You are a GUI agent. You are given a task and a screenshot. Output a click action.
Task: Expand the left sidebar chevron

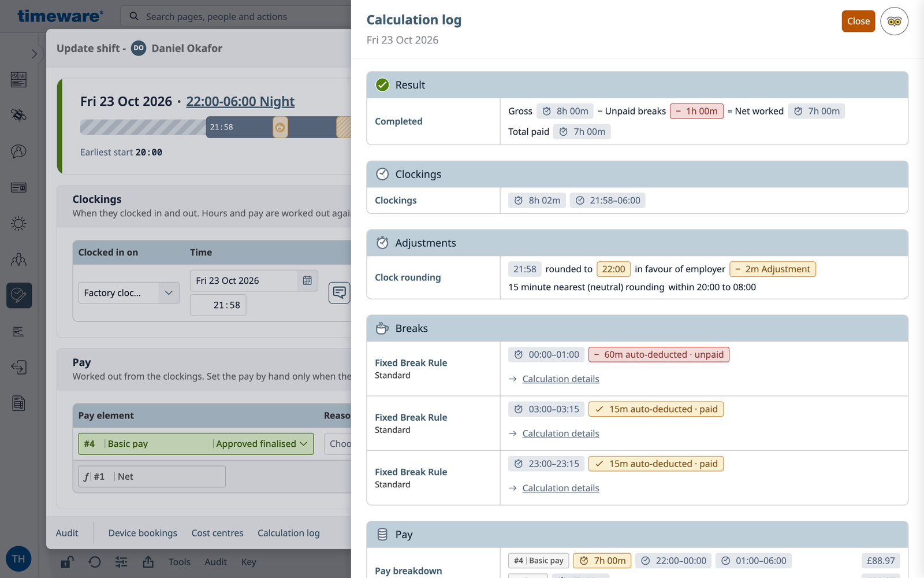(x=34, y=54)
